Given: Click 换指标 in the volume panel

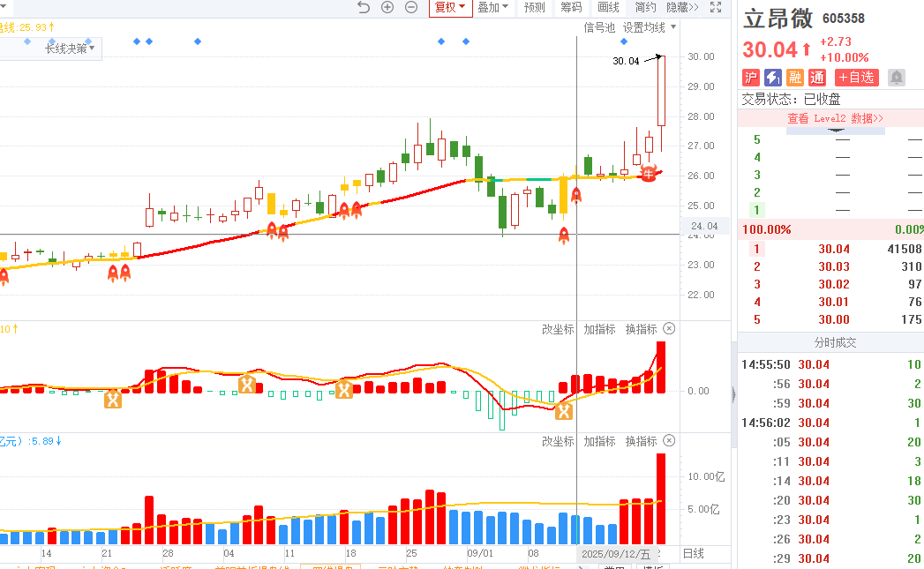Looking at the screenshot, I should pyautogui.click(x=641, y=441).
